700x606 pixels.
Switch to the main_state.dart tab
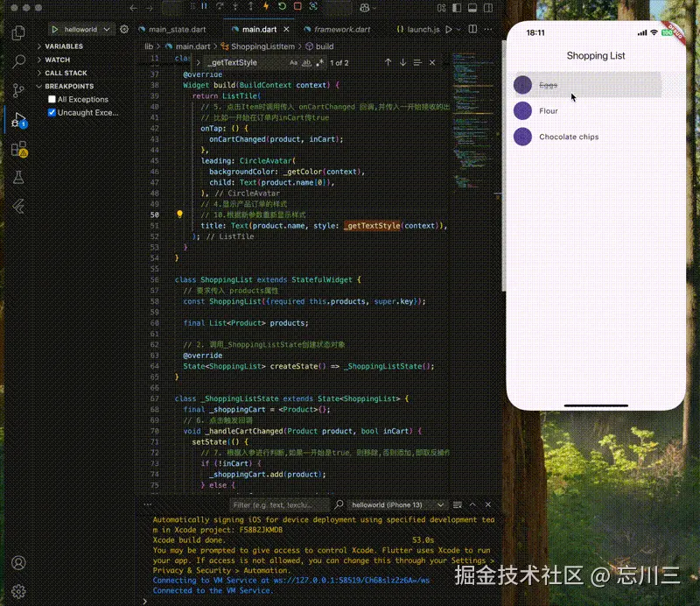coord(172,30)
